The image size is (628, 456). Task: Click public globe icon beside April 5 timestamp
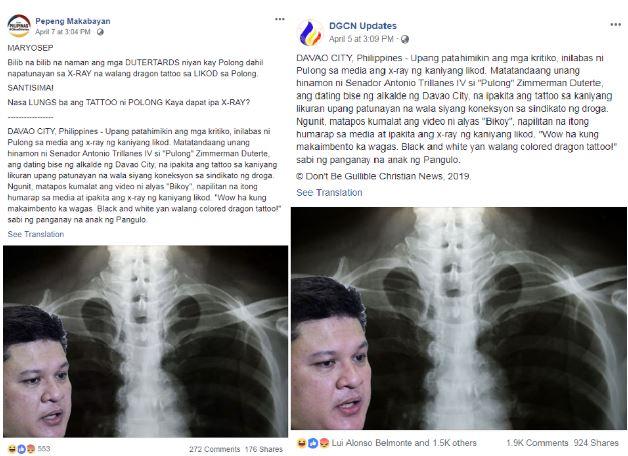pos(405,39)
